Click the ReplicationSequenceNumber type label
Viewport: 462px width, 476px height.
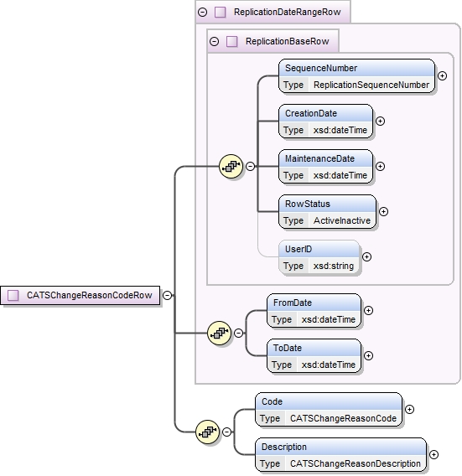371,85
